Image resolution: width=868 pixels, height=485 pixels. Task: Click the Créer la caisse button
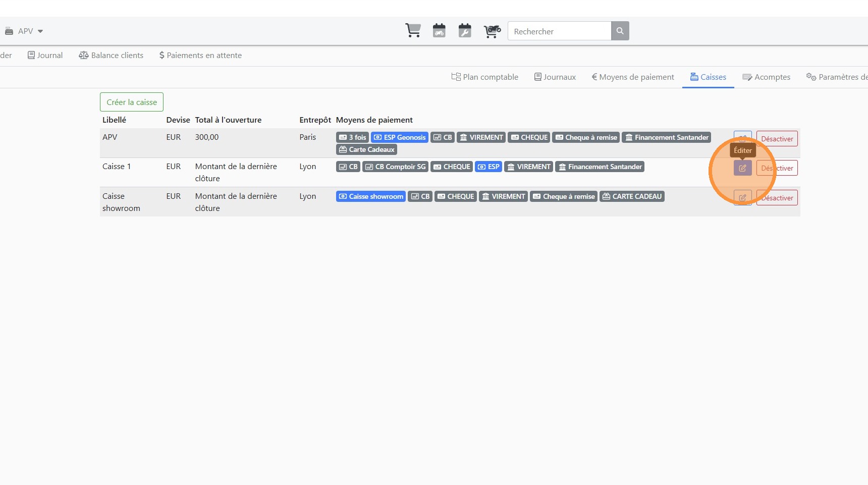(x=132, y=102)
